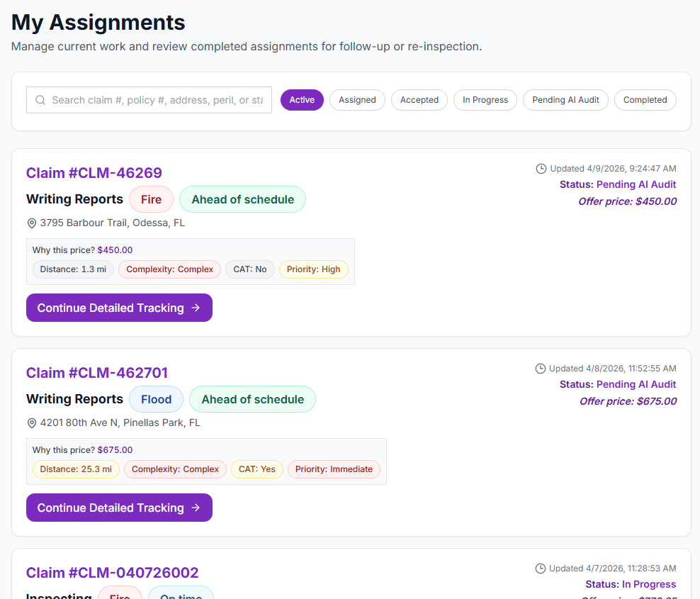Image resolution: width=700 pixels, height=599 pixels.
Task: Click the CAT: No chip
Action: [250, 269]
